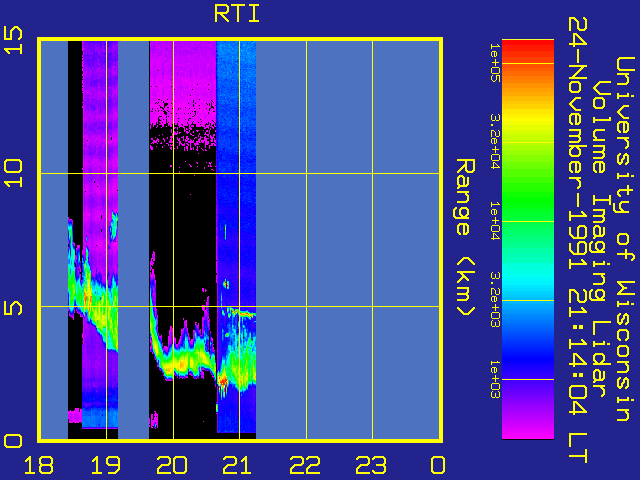This screenshot has height=480, width=640.
Task: Click 'University of Wisconsin' heading text
Action: point(624,239)
